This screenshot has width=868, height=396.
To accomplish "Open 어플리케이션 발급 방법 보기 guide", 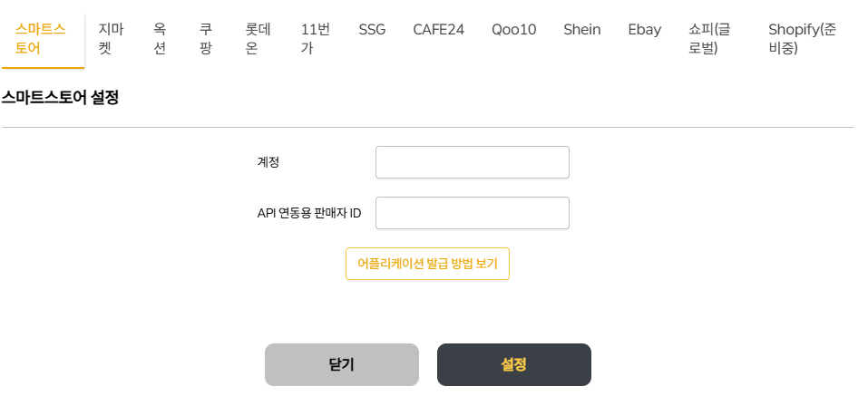I will (x=427, y=264).
